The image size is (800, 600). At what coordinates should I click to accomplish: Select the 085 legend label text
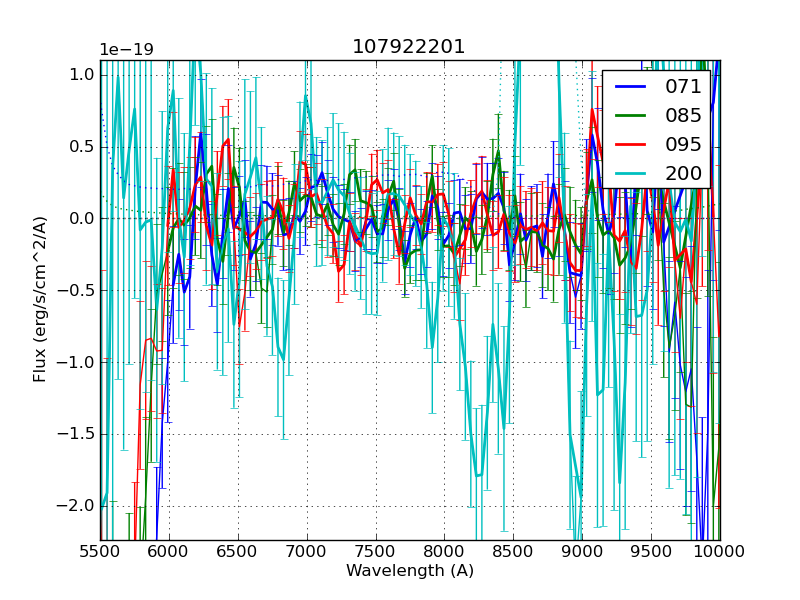tap(683, 116)
